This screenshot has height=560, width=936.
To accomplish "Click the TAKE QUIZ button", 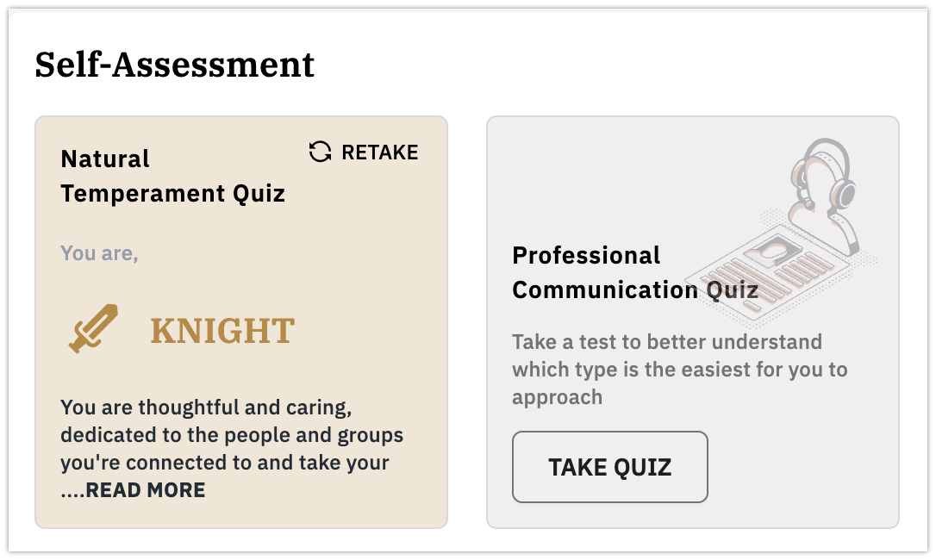I will [x=610, y=467].
